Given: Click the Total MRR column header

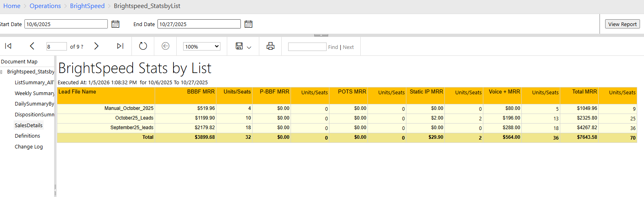Looking at the screenshot, I should pyautogui.click(x=585, y=92).
